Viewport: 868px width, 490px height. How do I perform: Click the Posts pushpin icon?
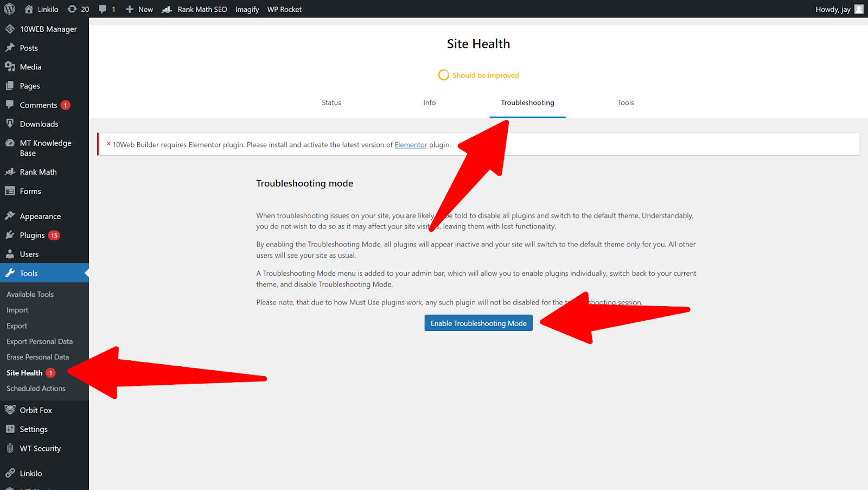point(10,48)
